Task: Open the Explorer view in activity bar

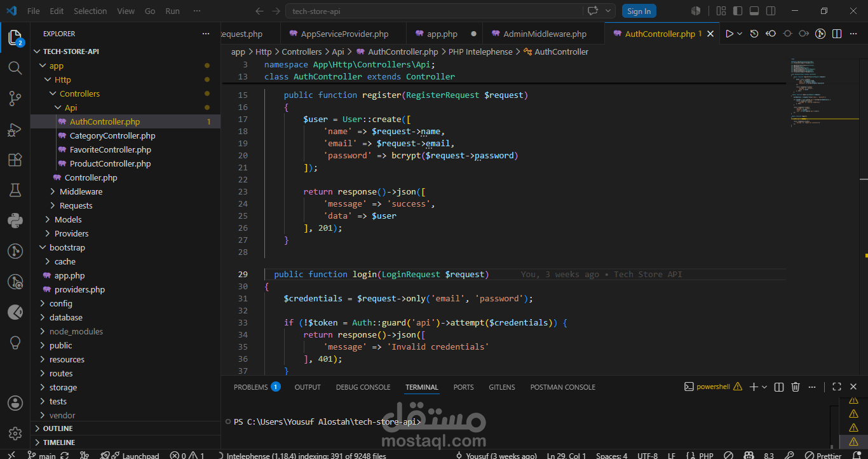Action: click(x=15, y=38)
